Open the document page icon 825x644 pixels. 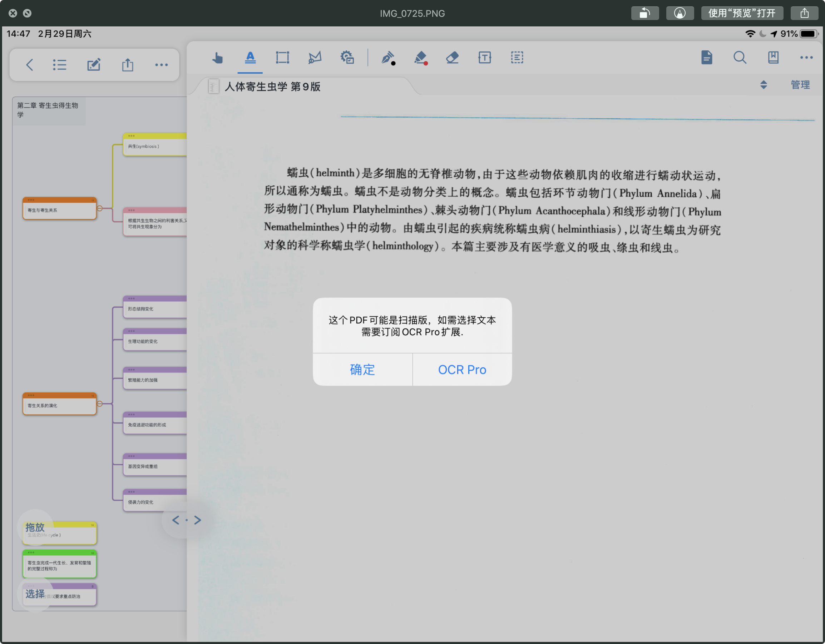pyautogui.click(x=707, y=58)
